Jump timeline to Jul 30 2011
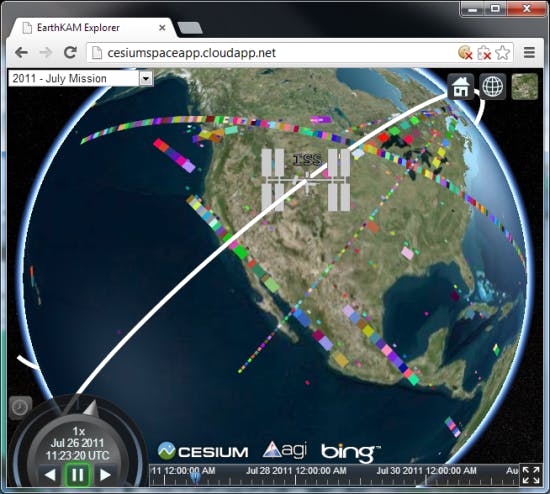 [426, 471]
